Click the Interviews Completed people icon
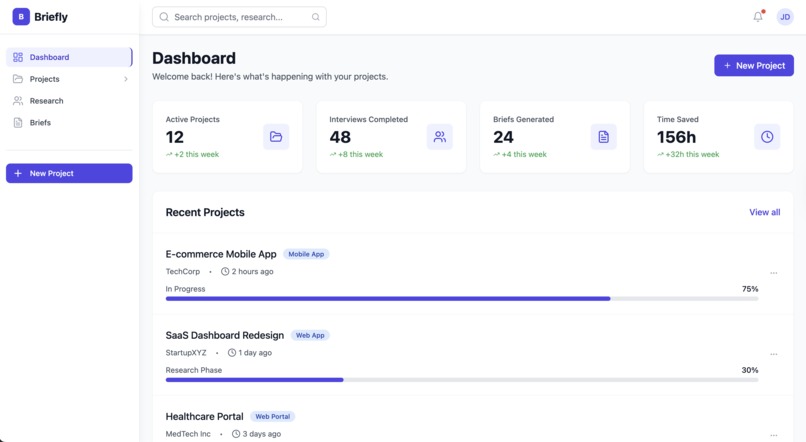The width and height of the screenshot is (806, 442). (439, 137)
